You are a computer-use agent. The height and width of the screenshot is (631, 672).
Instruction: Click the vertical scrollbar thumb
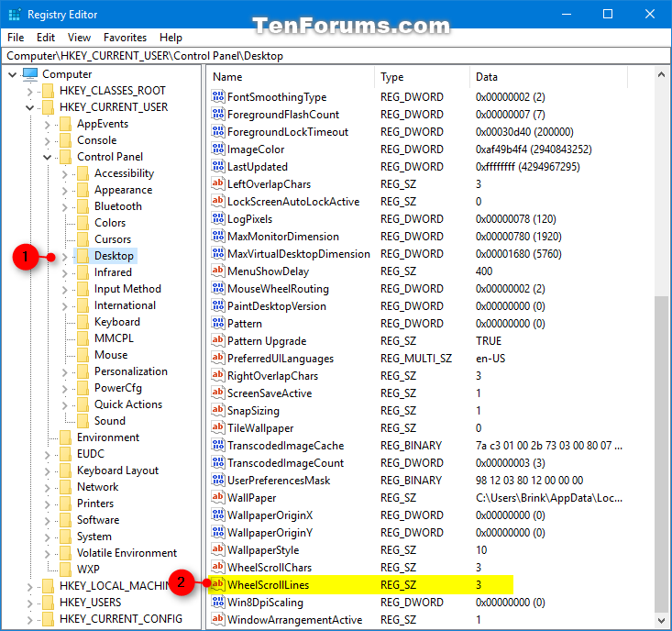[x=661, y=454]
